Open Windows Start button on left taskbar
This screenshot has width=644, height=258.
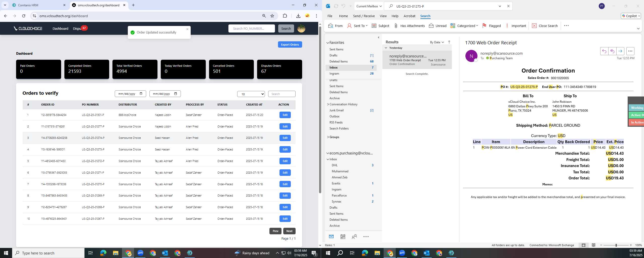[6, 253]
